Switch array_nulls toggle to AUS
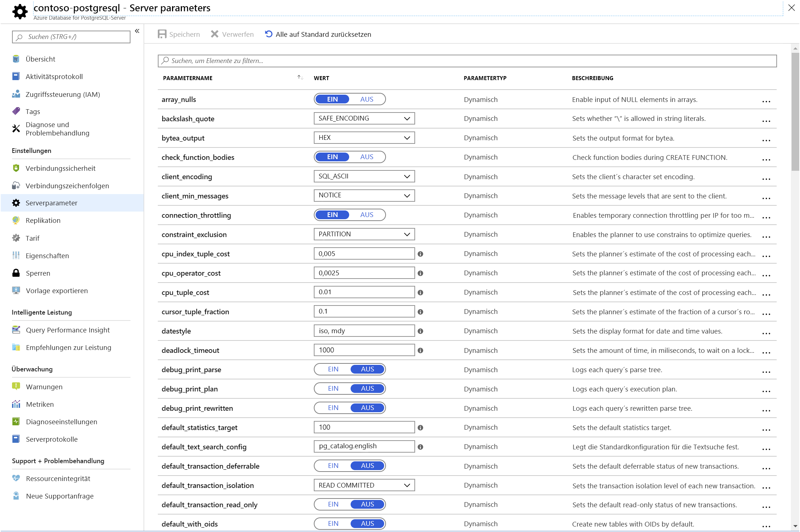Screen dimensions: 800x532 point(367,99)
